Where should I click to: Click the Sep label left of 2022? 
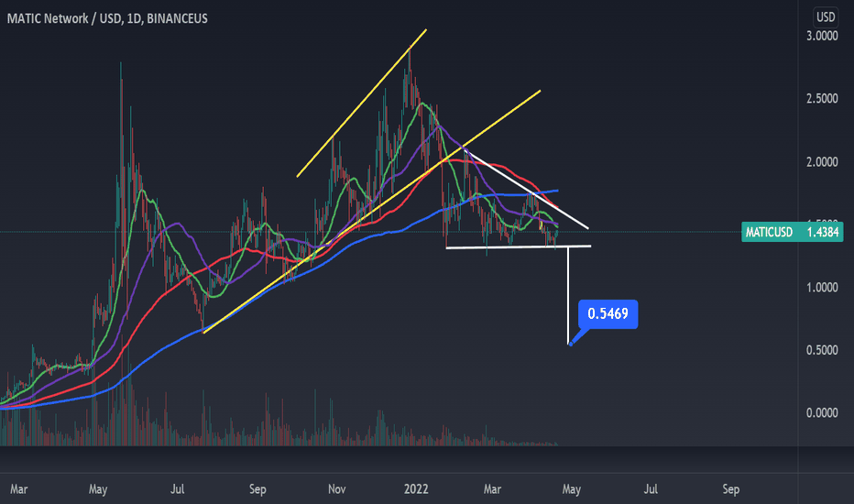pos(257,489)
